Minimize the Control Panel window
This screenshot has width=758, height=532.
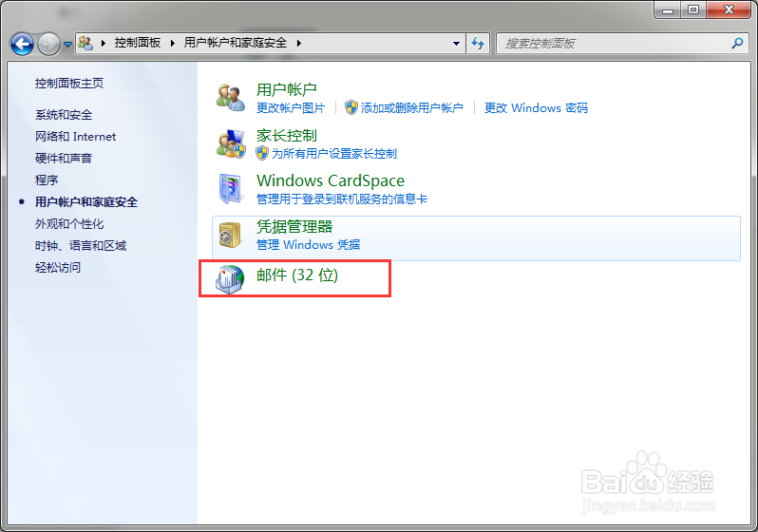(668, 9)
